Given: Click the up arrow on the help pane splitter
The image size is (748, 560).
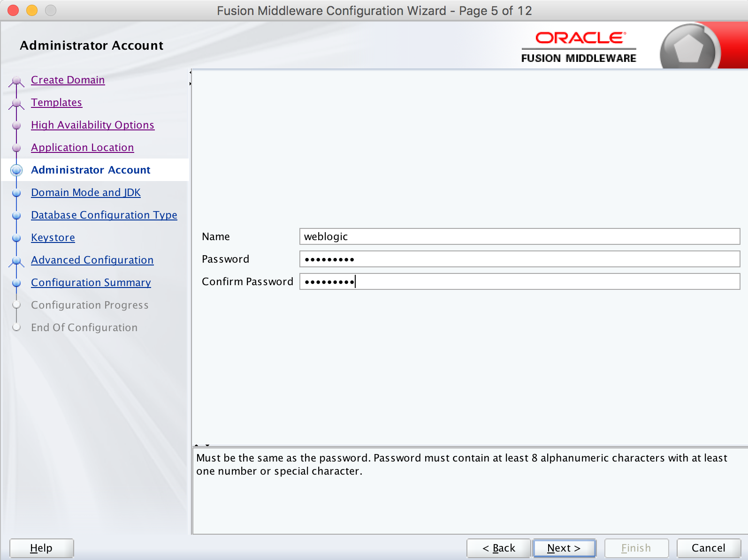Looking at the screenshot, I should coord(197,445).
